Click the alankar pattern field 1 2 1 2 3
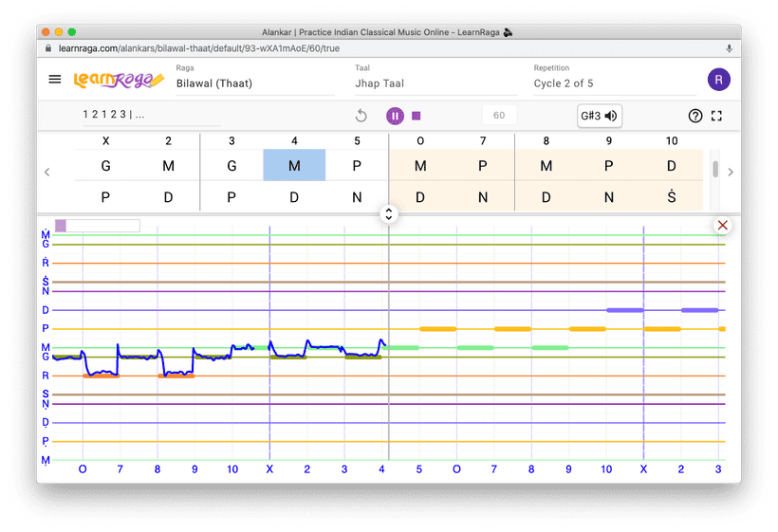Viewport: 778px width, 532px height. click(150, 115)
